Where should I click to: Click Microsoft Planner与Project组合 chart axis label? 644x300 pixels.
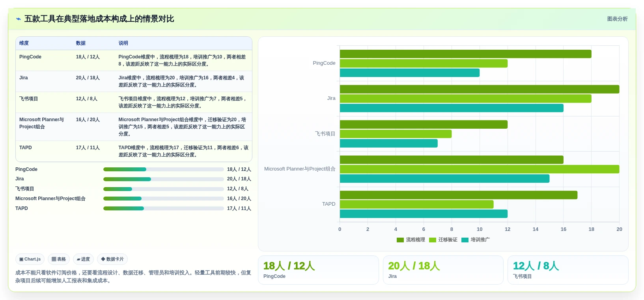point(300,169)
